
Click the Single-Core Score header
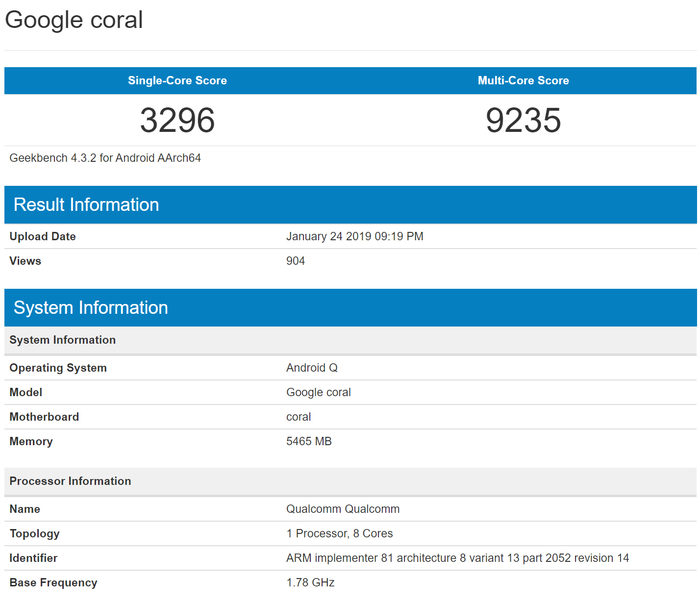pos(177,80)
